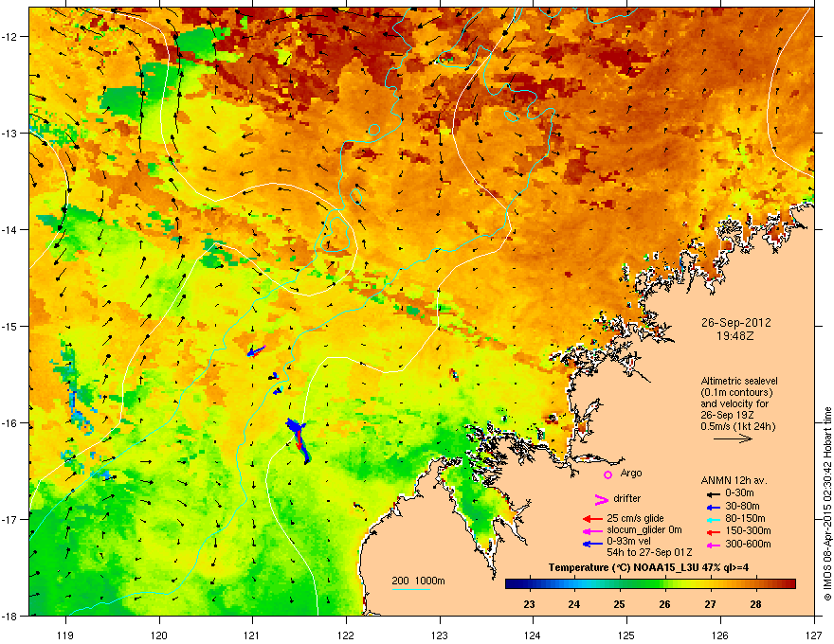Click the -17 latitude axis label
Image resolution: width=834 pixels, height=644 pixels.
pos(9,519)
